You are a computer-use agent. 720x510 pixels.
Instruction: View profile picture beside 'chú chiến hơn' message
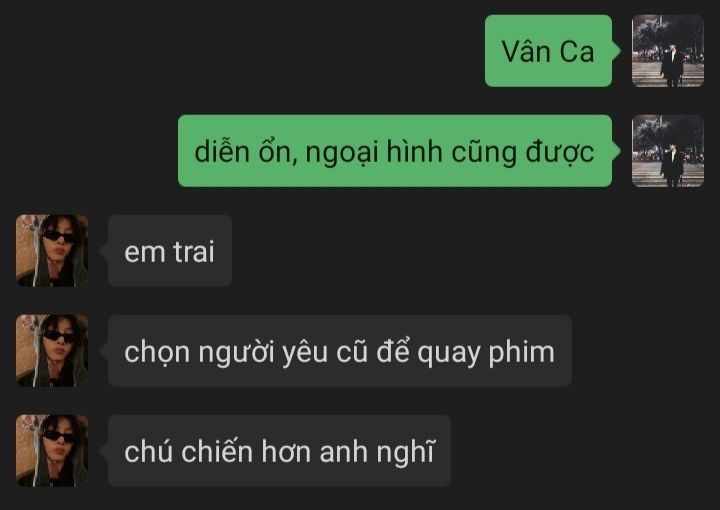pyautogui.click(x=52, y=451)
